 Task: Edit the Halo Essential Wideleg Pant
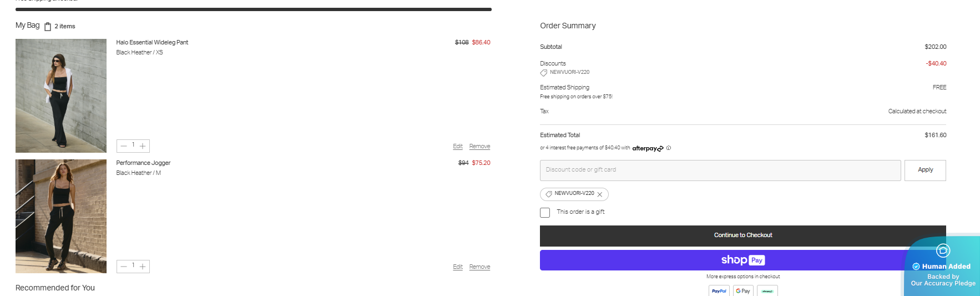click(457, 147)
